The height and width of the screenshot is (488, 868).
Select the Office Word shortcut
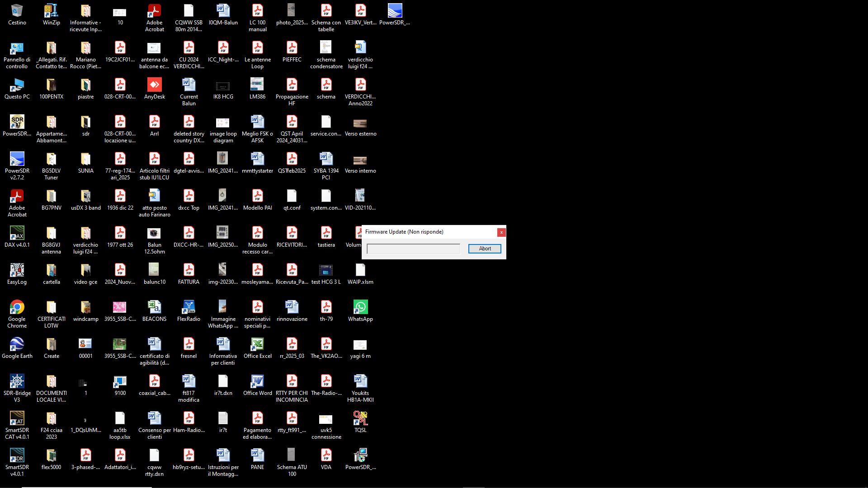pyautogui.click(x=257, y=385)
